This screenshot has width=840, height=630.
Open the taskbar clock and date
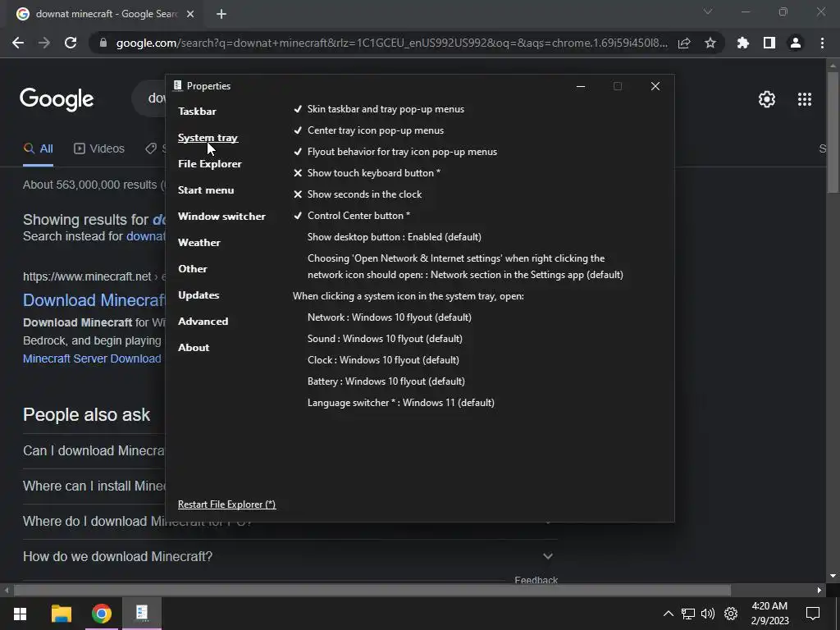pos(769,614)
